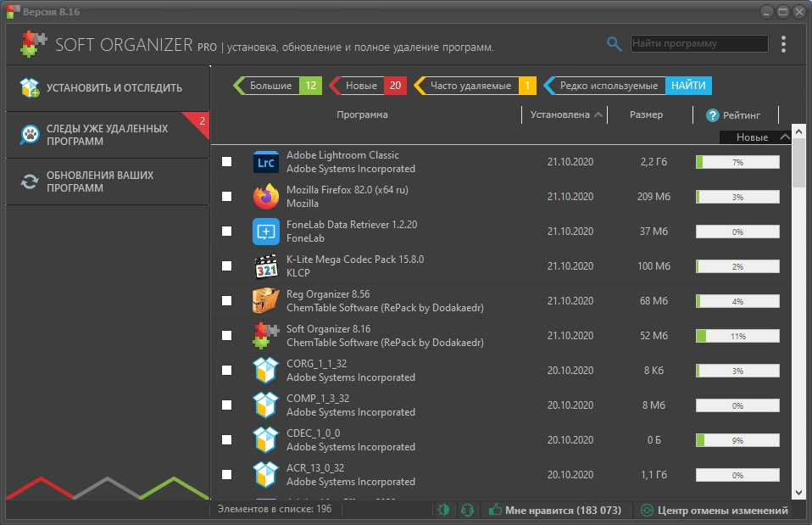Click the headset support icon
Viewport: 812px width, 525px height.
(467, 510)
